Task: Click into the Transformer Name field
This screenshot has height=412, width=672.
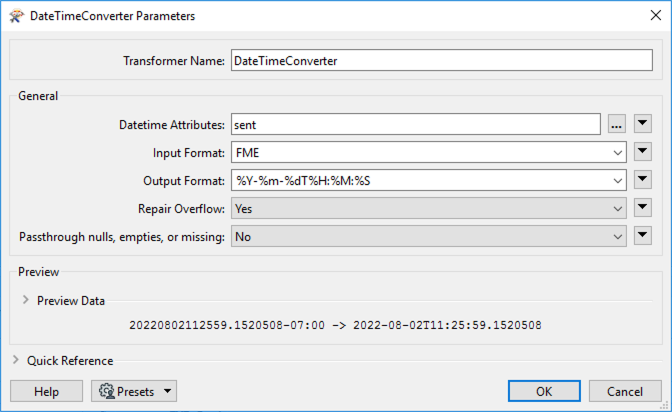Action: pos(440,61)
